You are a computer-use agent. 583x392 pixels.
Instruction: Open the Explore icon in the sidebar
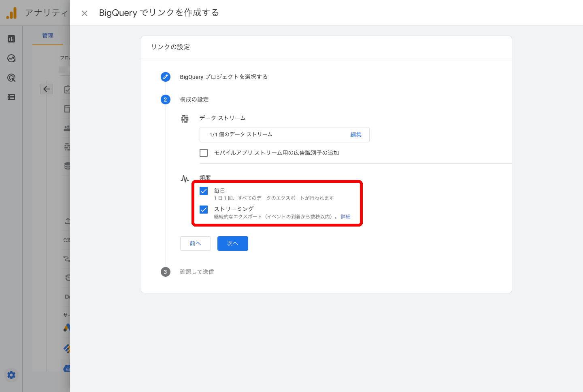(11, 58)
